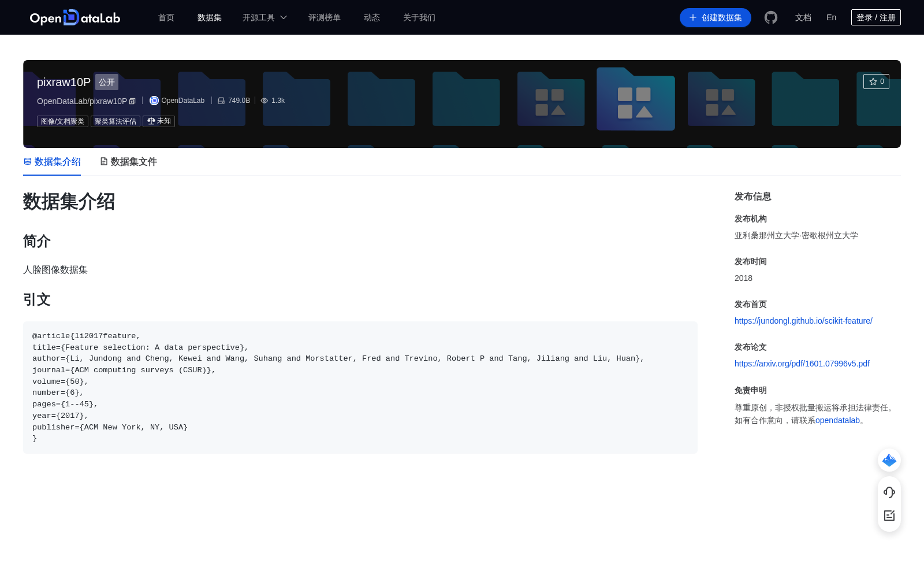Click the 简介 heading
924x578 pixels.
pos(37,241)
